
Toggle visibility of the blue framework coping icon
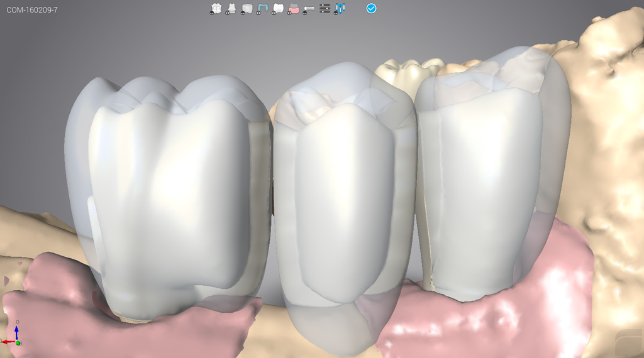pyautogui.click(x=262, y=9)
